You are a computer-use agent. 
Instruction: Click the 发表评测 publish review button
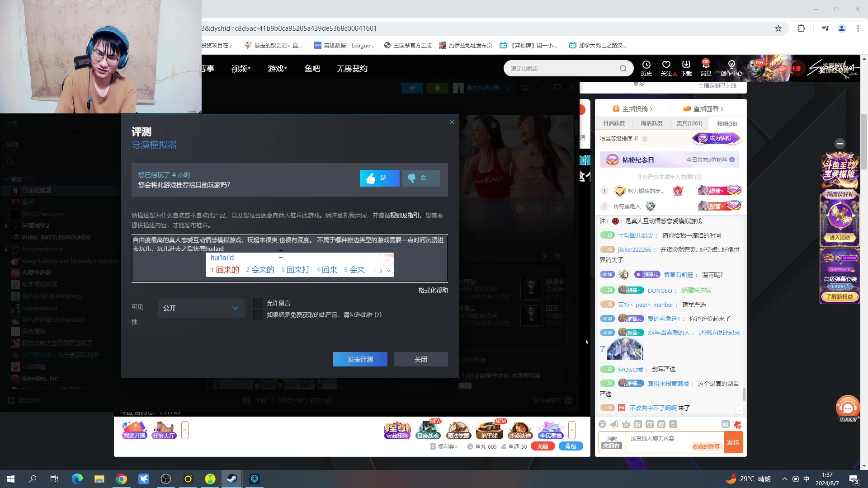point(360,359)
